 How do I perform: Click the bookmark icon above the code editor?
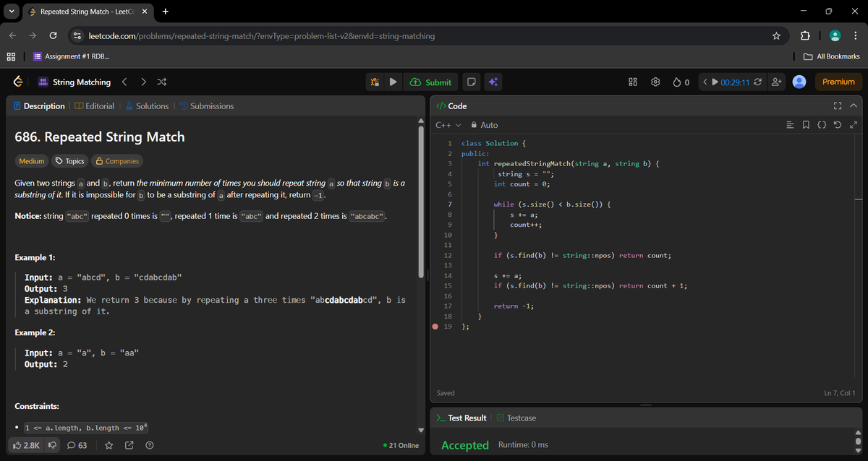805,124
